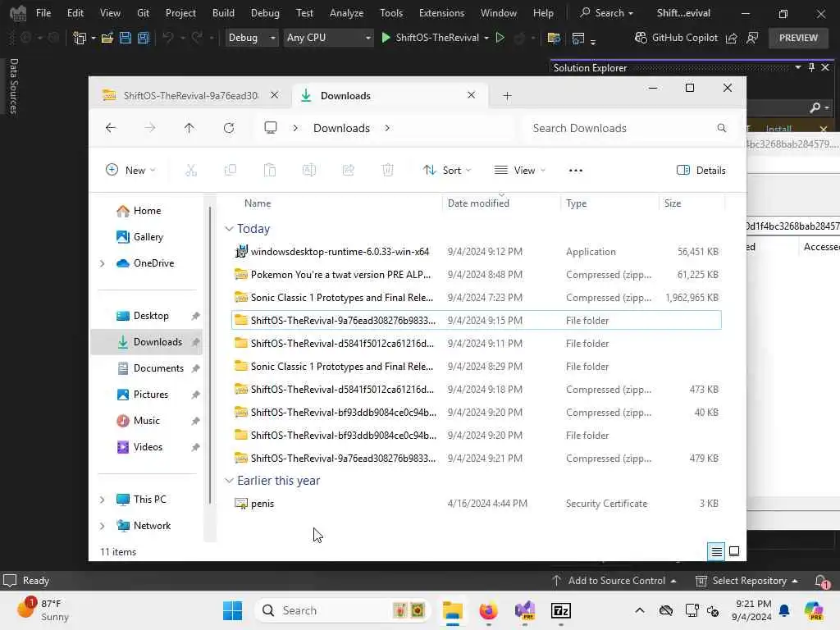Image resolution: width=840 pixels, height=630 pixels.
Task: Click the Cut scissors icon in Explorer toolbar
Action: (x=191, y=171)
